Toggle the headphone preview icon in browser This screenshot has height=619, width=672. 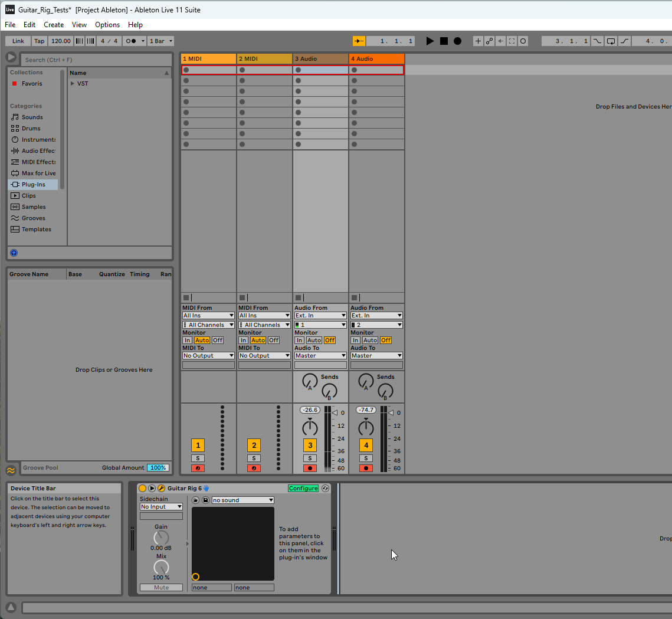[x=14, y=253]
